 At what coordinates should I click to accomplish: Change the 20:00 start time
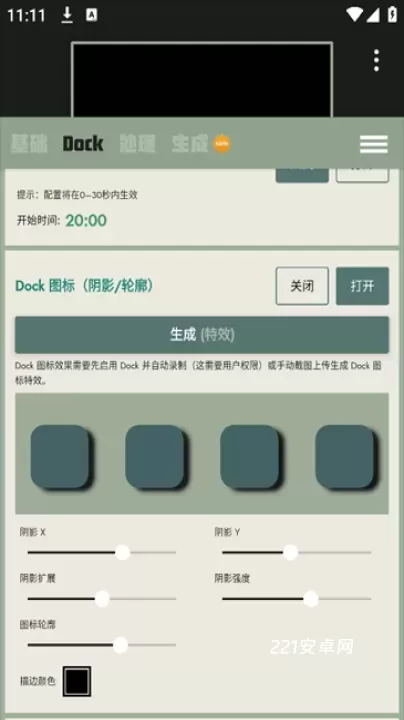pyautogui.click(x=86, y=220)
